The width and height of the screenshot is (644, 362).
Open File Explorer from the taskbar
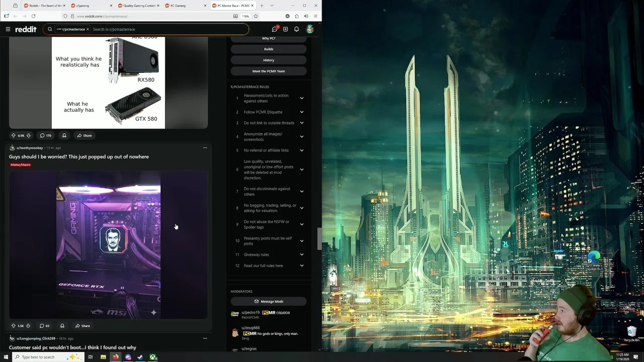point(103,357)
